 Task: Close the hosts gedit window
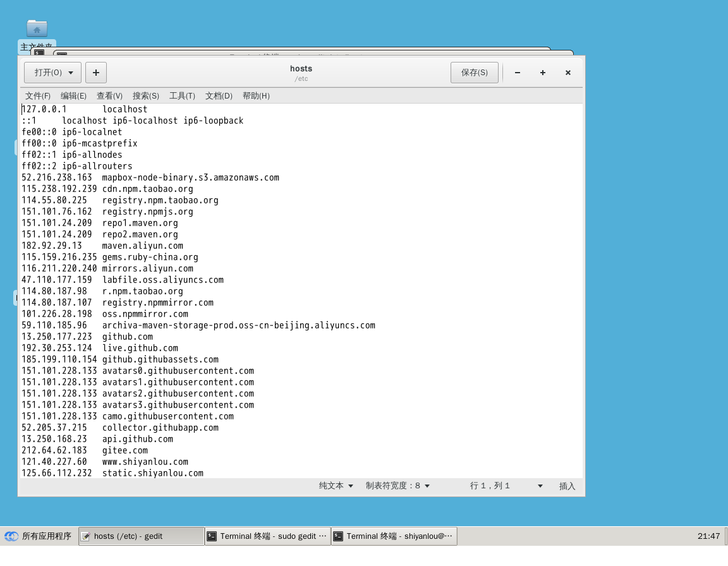click(567, 73)
